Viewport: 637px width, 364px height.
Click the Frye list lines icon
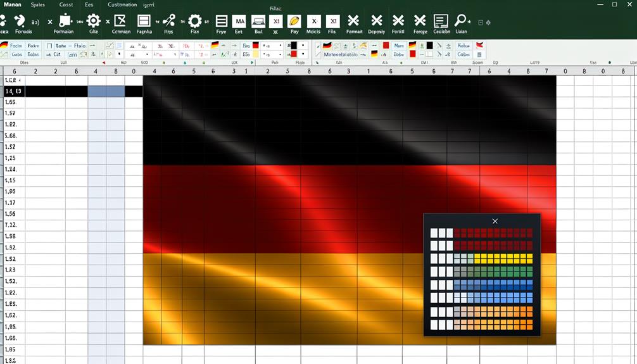click(x=221, y=22)
